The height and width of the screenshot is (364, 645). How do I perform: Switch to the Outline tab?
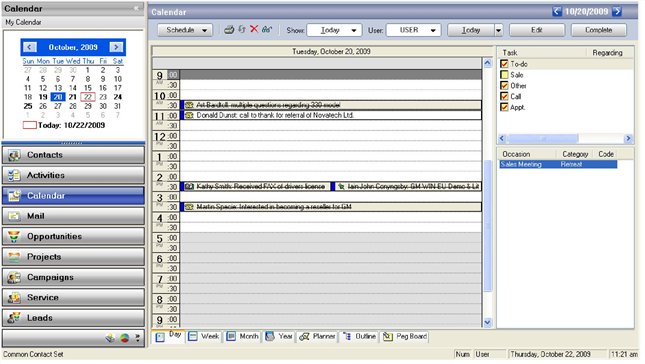[359, 336]
